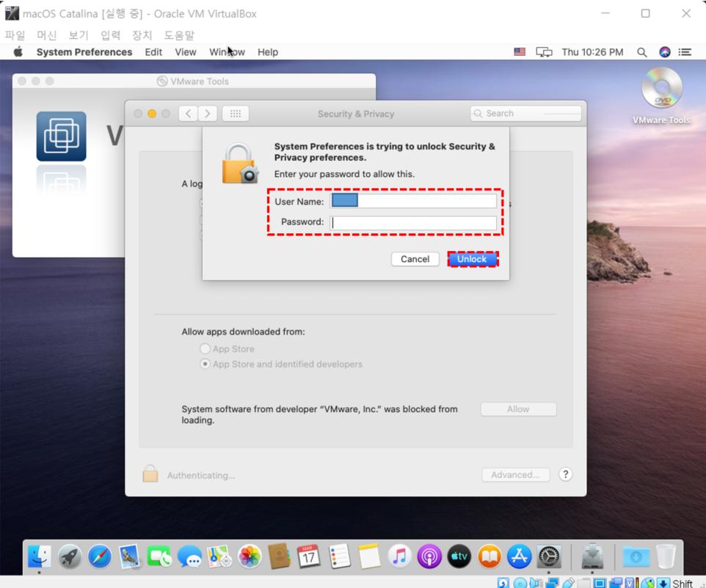Open Maps in the Dock

pyautogui.click(x=219, y=556)
